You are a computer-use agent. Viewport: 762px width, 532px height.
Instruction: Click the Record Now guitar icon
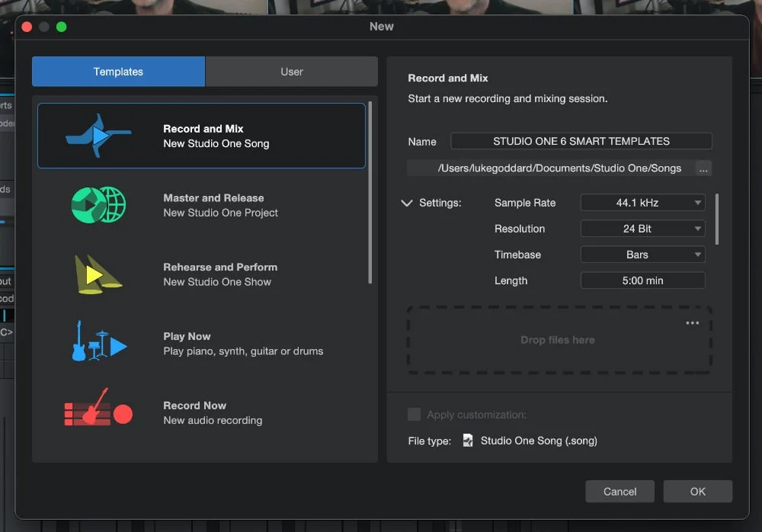point(98,407)
